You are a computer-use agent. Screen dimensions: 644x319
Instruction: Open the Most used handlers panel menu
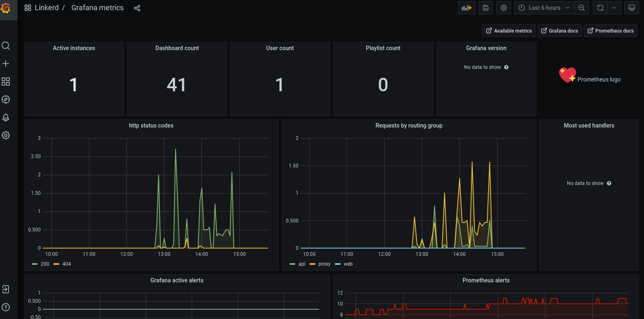tap(589, 125)
